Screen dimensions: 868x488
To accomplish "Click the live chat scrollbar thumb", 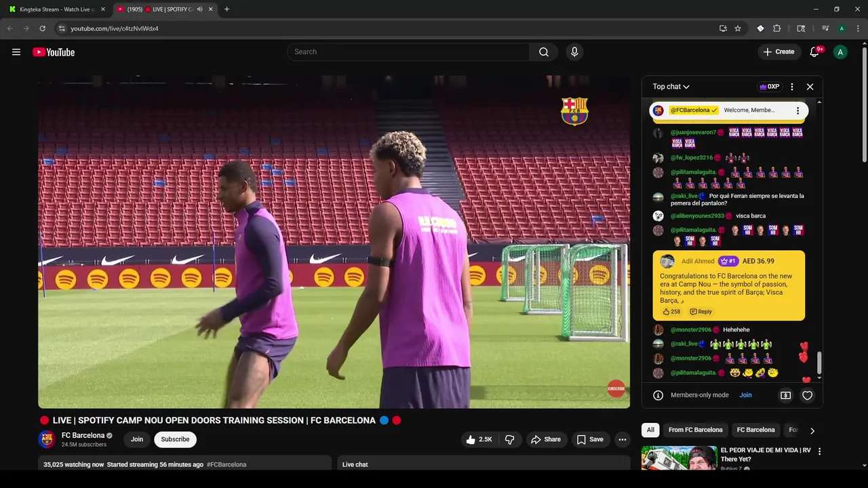I will (x=819, y=363).
